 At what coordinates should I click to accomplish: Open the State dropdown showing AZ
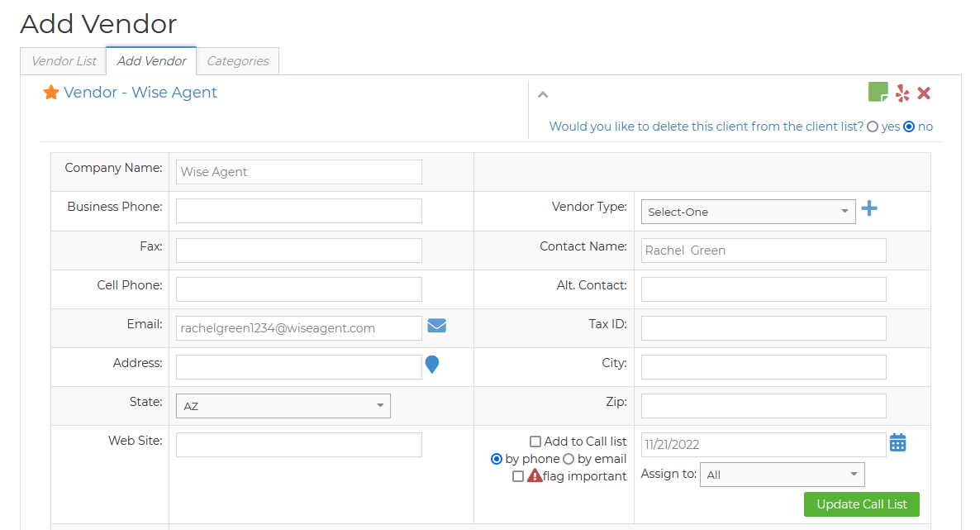[283, 405]
